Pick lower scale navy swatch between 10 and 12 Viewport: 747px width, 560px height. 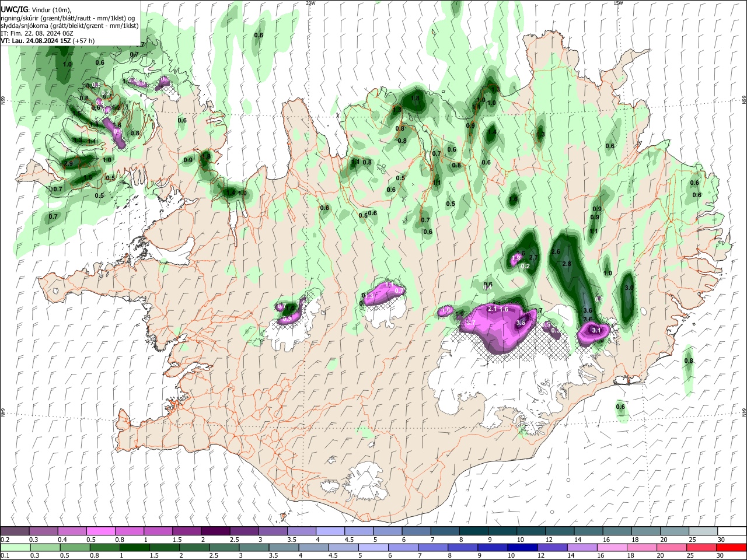(x=521, y=547)
